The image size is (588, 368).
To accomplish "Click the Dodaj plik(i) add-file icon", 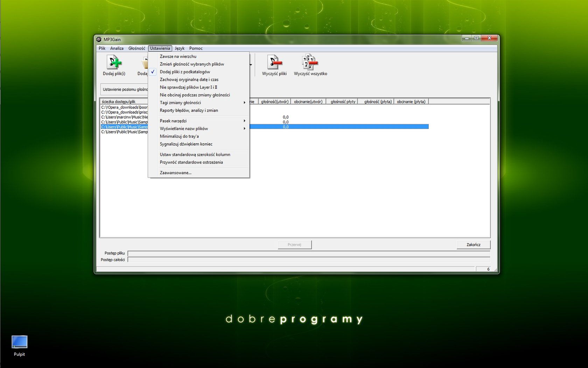I will tap(114, 62).
